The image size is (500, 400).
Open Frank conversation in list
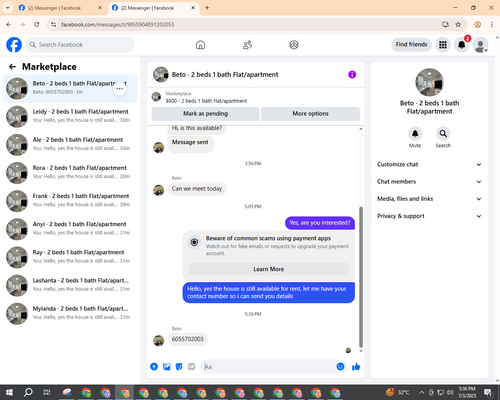click(x=70, y=201)
